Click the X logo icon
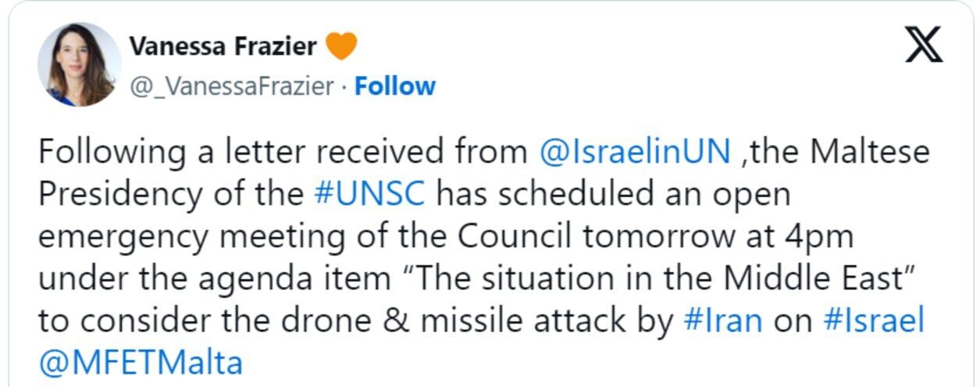Screen dimensions: 980x387 [924, 44]
